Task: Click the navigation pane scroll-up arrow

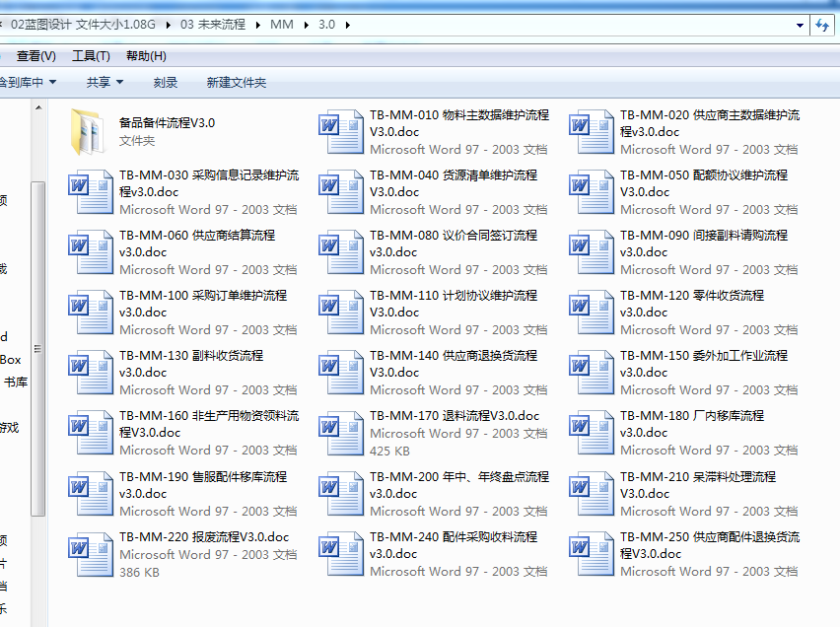Action: pos(38,107)
